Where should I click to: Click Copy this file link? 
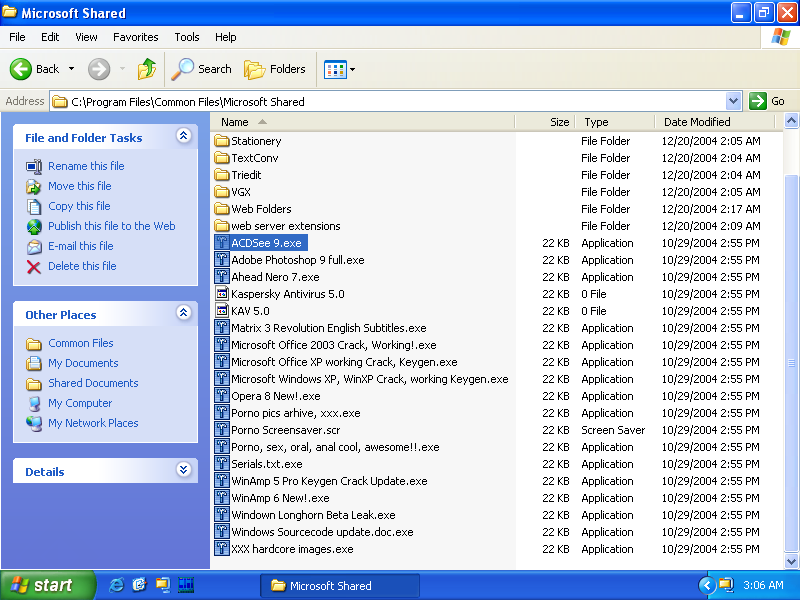(79, 206)
